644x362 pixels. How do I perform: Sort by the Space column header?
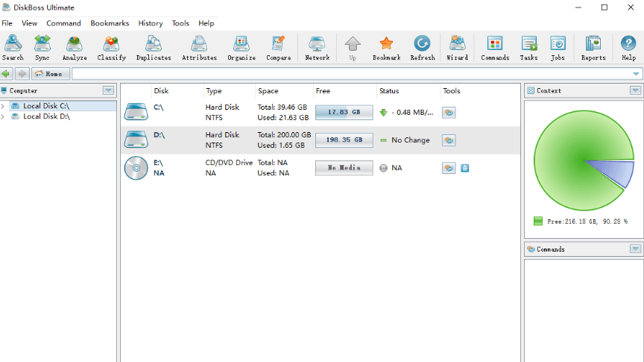point(268,91)
